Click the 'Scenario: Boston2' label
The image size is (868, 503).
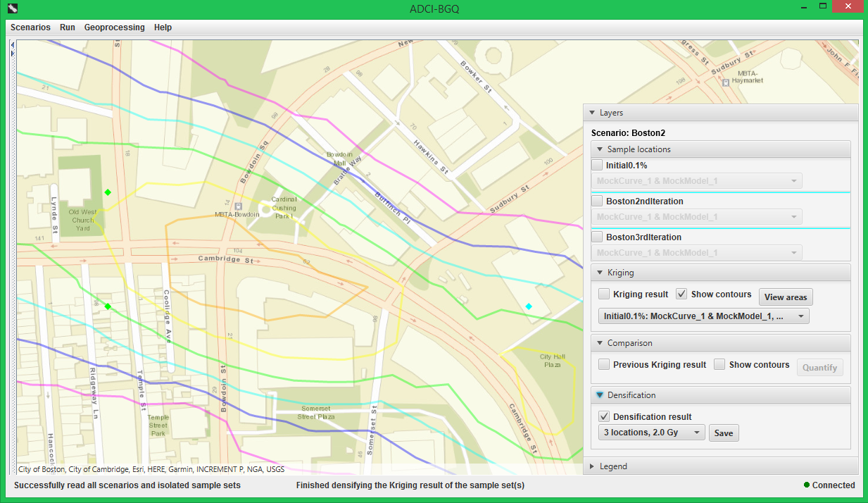pyautogui.click(x=628, y=132)
